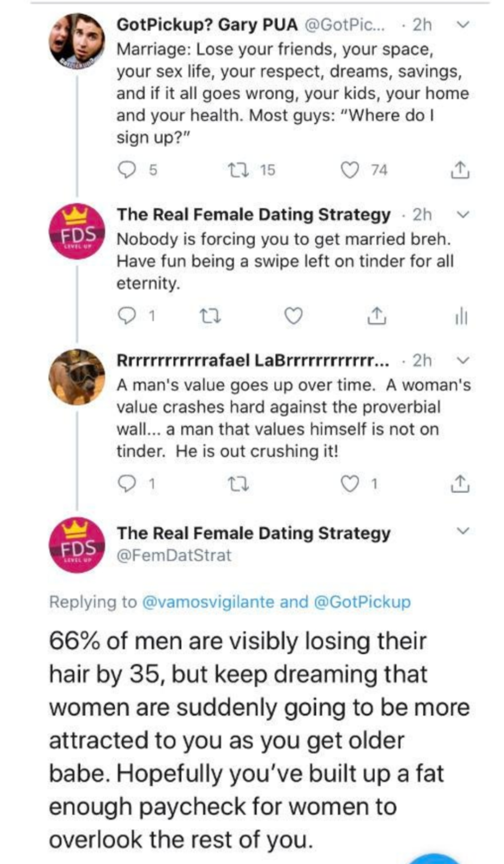This screenshot has height=864, width=504.
Task: Reply to Rafael's 'man's value' tweet
Action: [126, 484]
